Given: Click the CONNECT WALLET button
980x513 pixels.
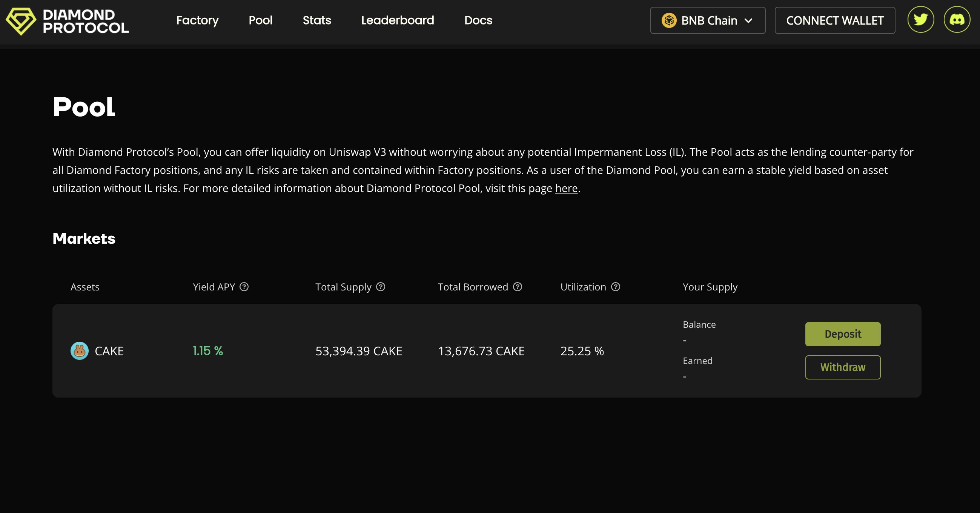Looking at the screenshot, I should tap(835, 20).
